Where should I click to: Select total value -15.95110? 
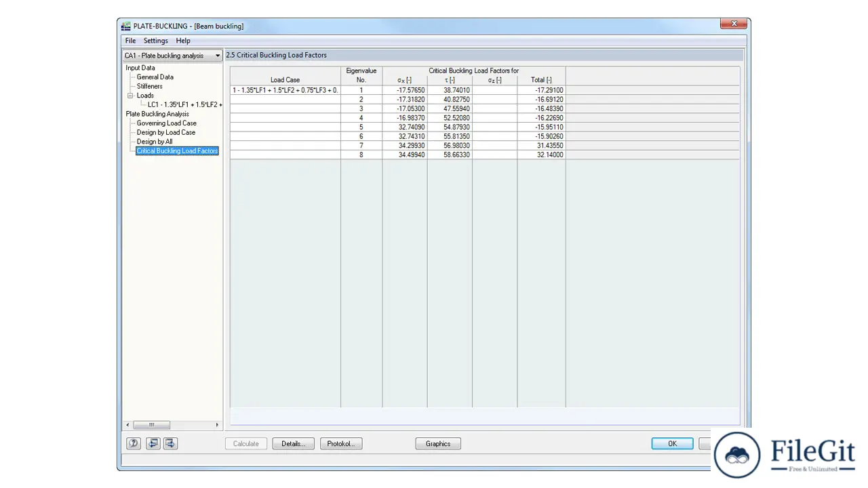click(x=541, y=127)
